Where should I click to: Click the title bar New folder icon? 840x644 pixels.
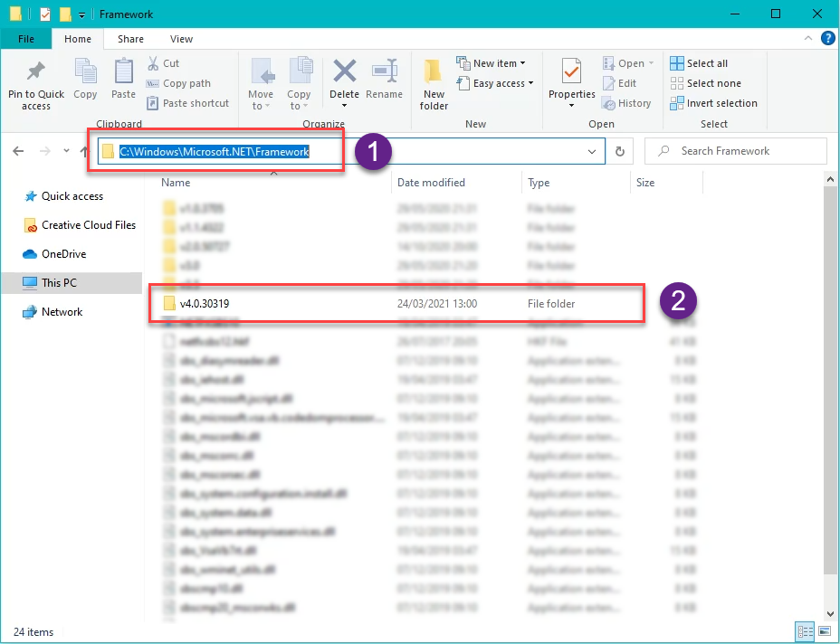point(65,14)
